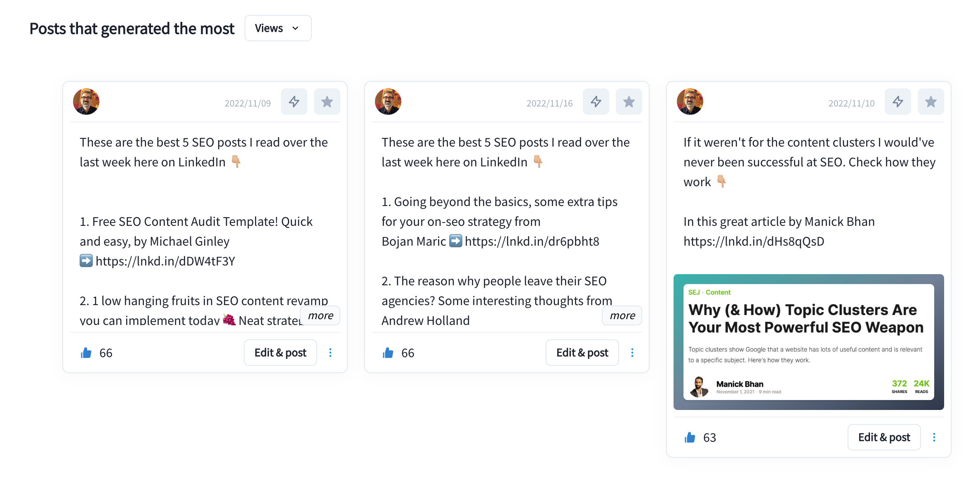Click lightning bolt icon on 2022/11/09 post
The image size is (980, 488).
[294, 102]
